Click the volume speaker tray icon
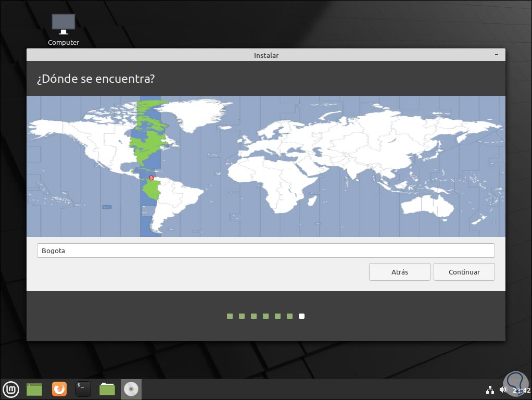The height and width of the screenshot is (400, 532). coord(503,389)
